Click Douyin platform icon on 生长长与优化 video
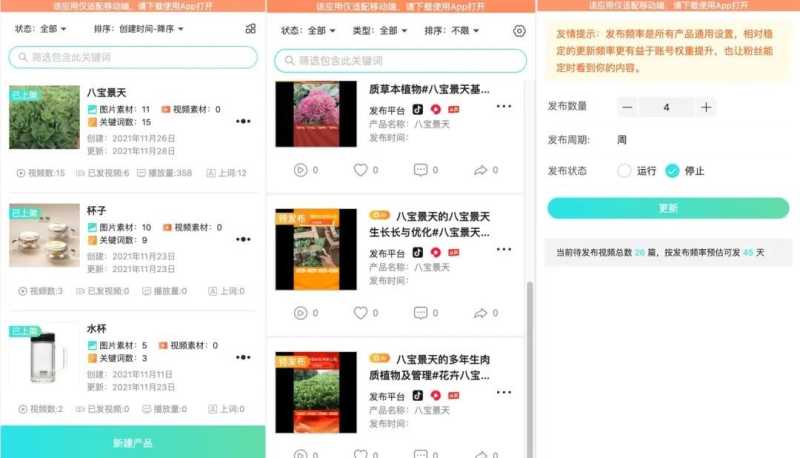This screenshot has width=800, height=458. coord(417,252)
